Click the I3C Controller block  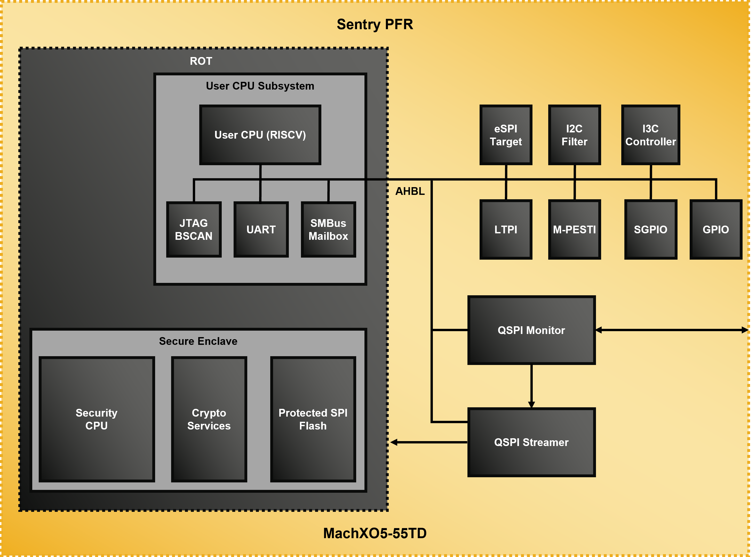[x=650, y=135]
